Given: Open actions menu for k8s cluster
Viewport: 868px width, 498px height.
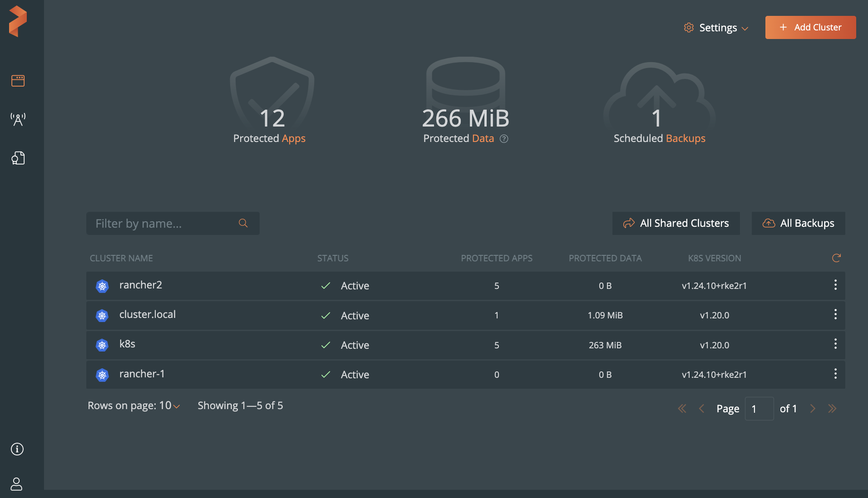Looking at the screenshot, I should 835,344.
